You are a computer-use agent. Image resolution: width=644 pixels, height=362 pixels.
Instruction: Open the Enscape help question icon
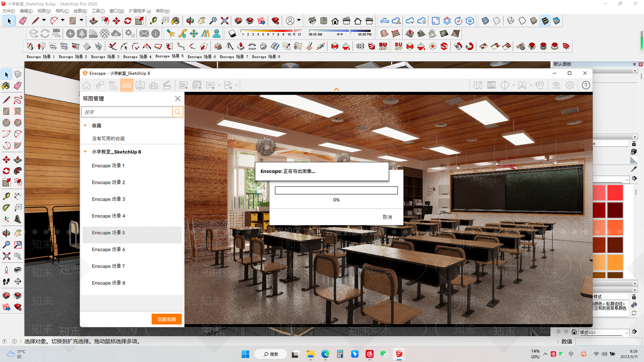point(586,85)
